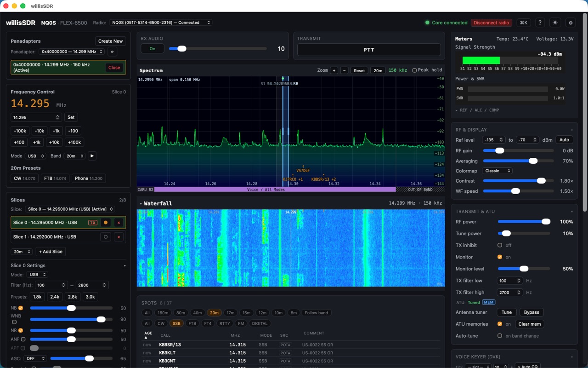Click the TX badge on Slice 0
This screenshot has width=588, height=368.
coord(93,223)
